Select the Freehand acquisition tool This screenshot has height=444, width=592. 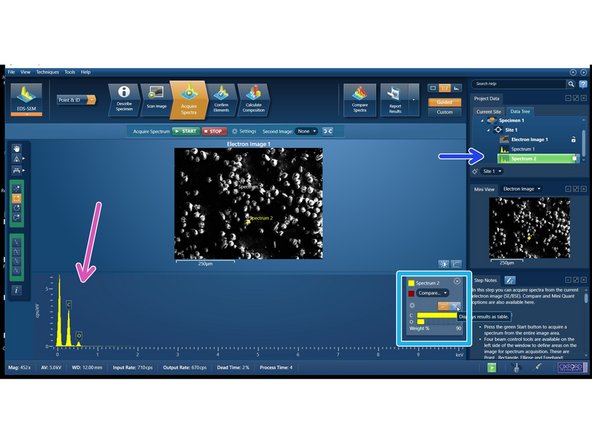click(x=17, y=217)
